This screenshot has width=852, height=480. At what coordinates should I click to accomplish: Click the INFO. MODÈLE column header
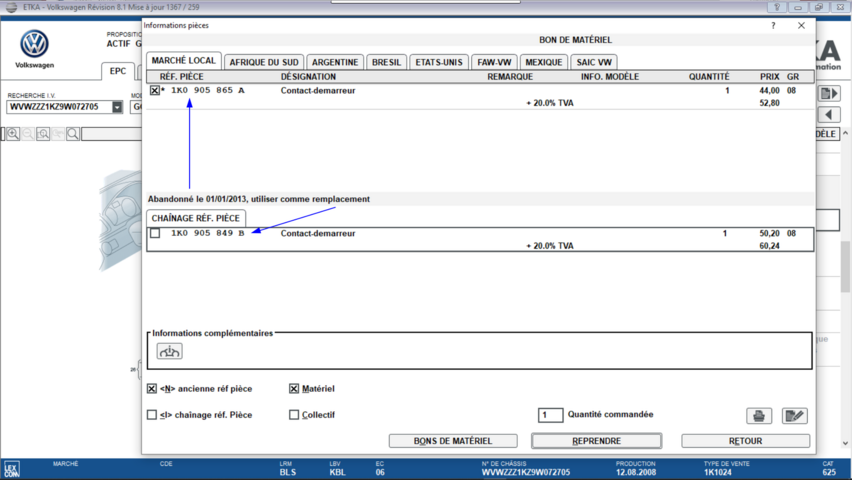610,77
